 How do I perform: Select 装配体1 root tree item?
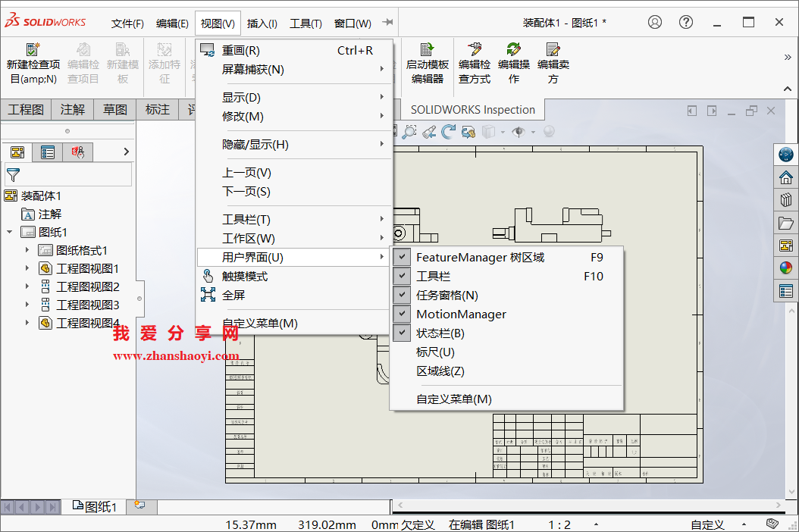point(33,196)
